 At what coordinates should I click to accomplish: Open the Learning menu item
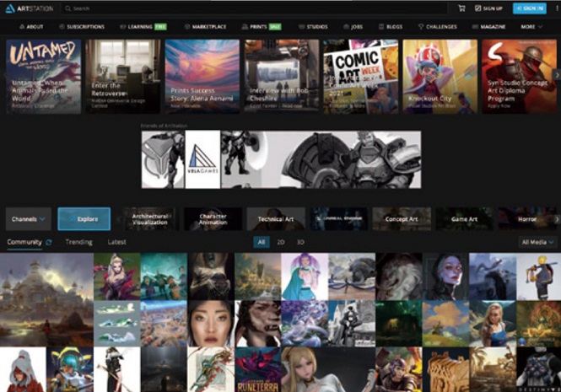point(143,26)
